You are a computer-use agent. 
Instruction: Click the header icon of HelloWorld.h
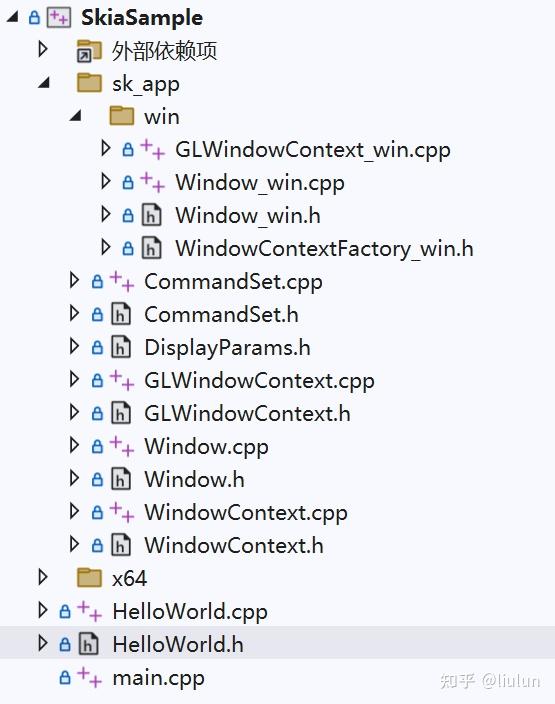pyautogui.click(x=88, y=644)
